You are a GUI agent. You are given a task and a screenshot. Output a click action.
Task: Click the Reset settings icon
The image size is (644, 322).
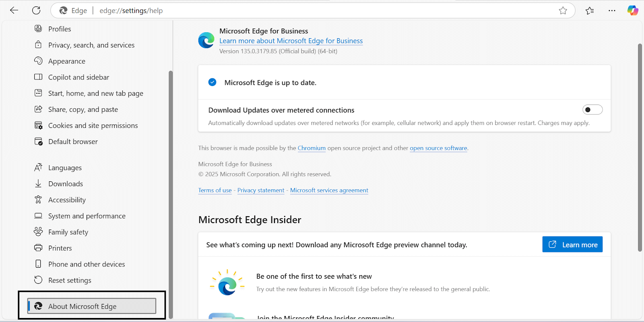click(x=38, y=280)
